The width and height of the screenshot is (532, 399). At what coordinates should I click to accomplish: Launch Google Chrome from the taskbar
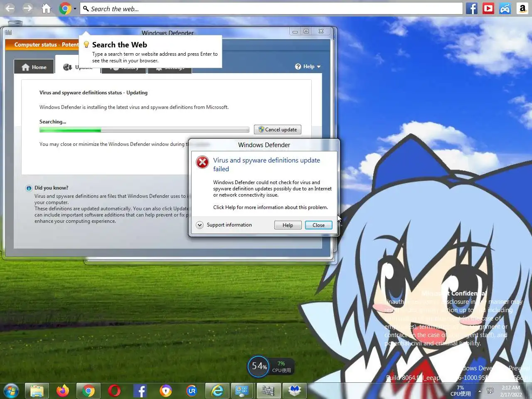pyautogui.click(x=88, y=391)
